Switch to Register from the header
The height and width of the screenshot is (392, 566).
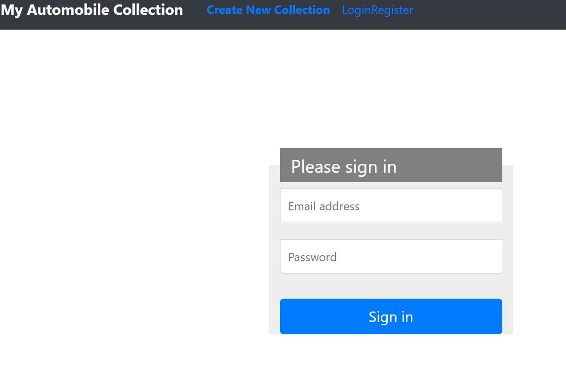[x=392, y=10]
